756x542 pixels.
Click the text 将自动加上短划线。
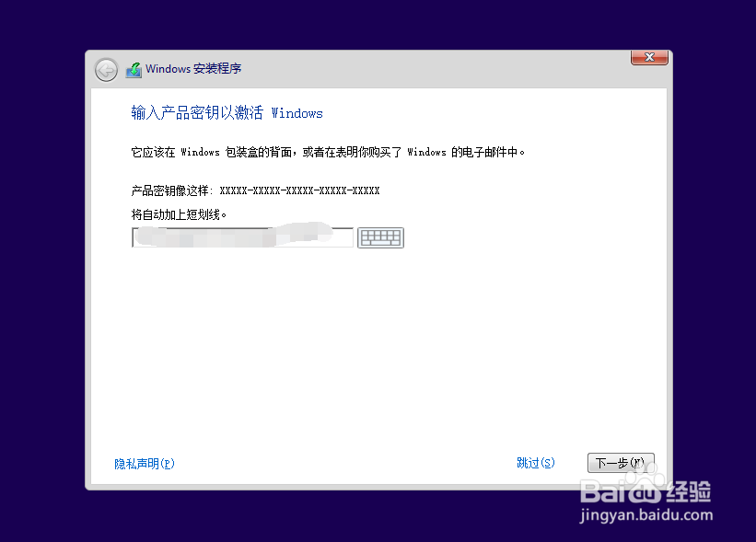pyautogui.click(x=179, y=214)
